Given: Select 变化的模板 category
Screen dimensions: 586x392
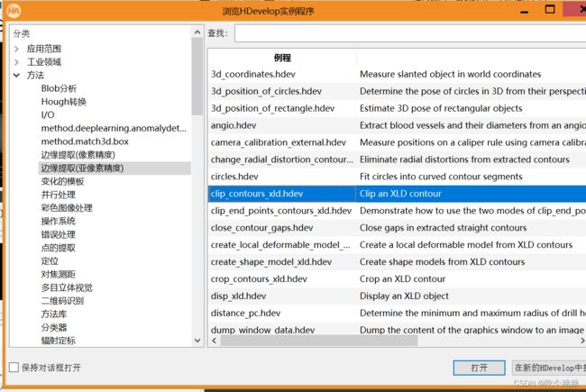Looking at the screenshot, I should pyautogui.click(x=62, y=182).
